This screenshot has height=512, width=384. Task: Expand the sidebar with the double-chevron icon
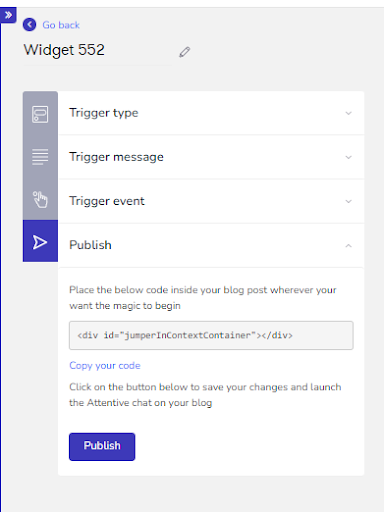tap(8, 15)
